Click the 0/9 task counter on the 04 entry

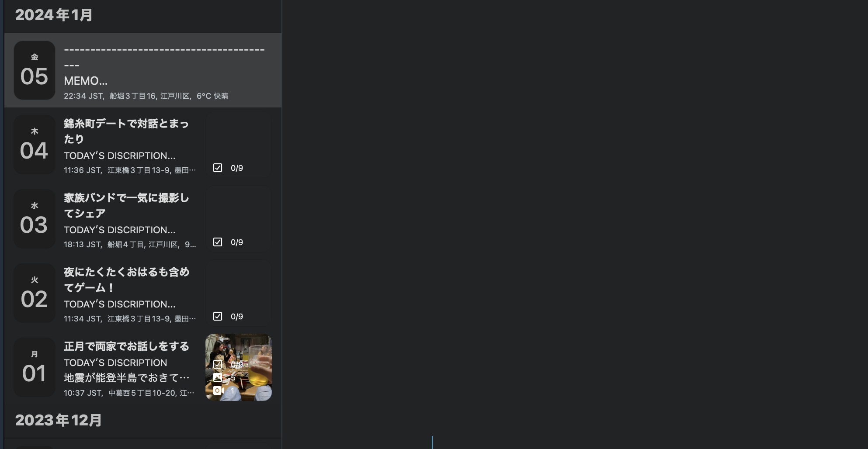pos(237,168)
